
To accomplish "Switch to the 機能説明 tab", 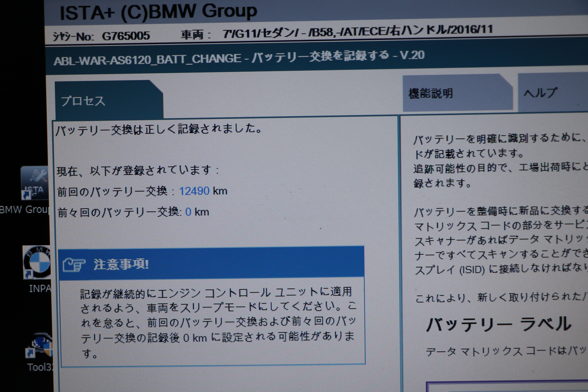I will tap(458, 93).
